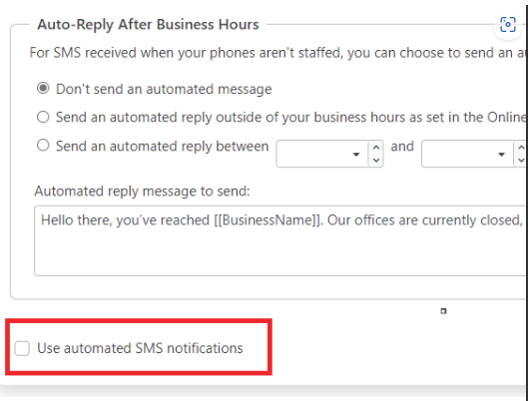532x401 pixels.
Task: Increase the second time using up stepper arrow
Action: pyautogui.click(x=521, y=148)
